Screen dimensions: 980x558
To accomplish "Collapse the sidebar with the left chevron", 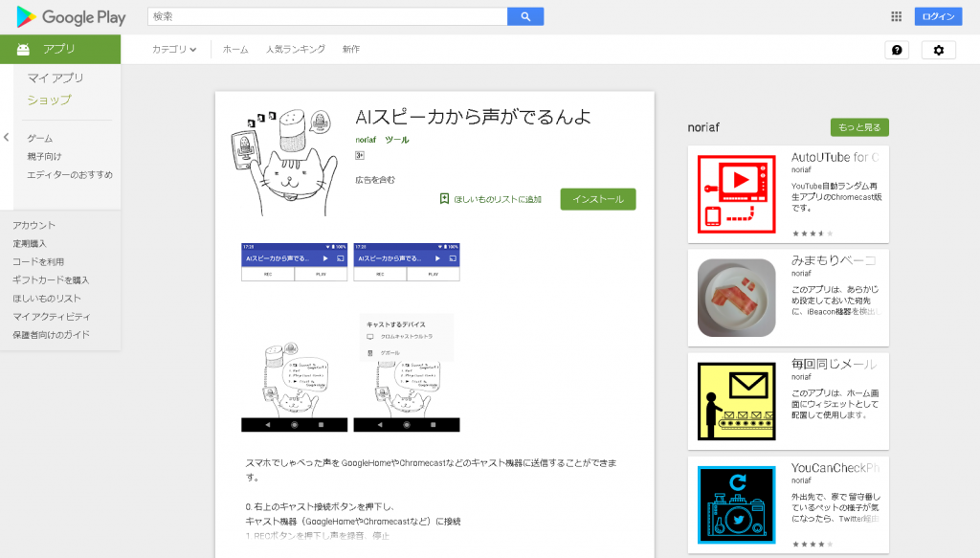I will pyautogui.click(x=7, y=137).
